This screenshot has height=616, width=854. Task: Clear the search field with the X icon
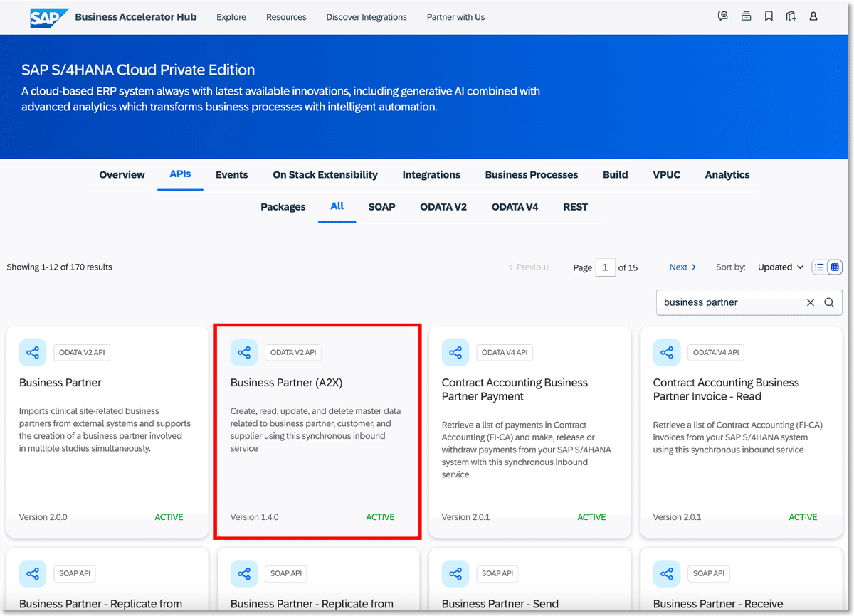click(811, 302)
